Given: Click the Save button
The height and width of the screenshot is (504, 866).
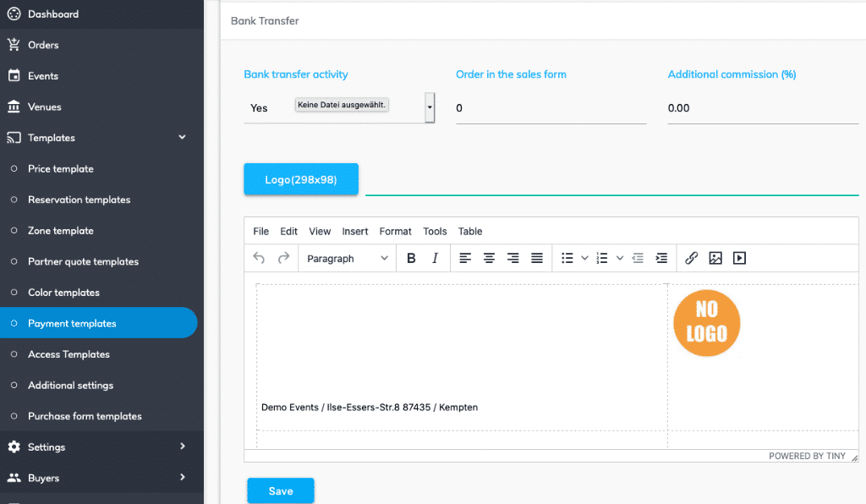Looking at the screenshot, I should click(281, 490).
